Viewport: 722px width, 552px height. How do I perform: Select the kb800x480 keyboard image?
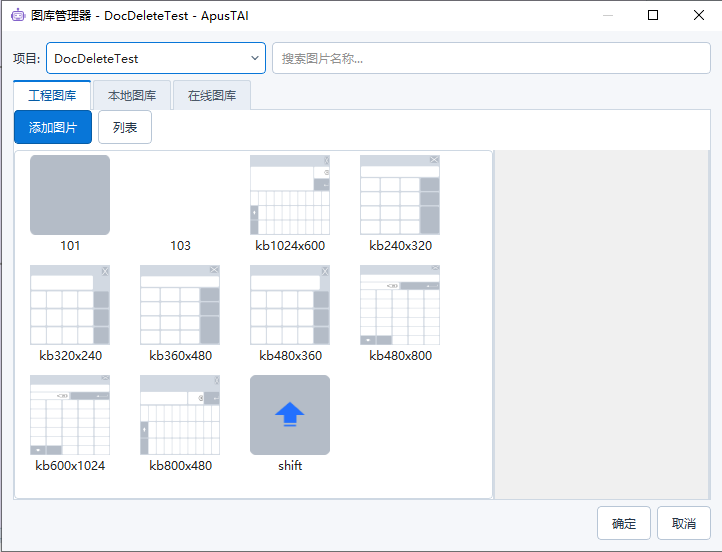180,415
